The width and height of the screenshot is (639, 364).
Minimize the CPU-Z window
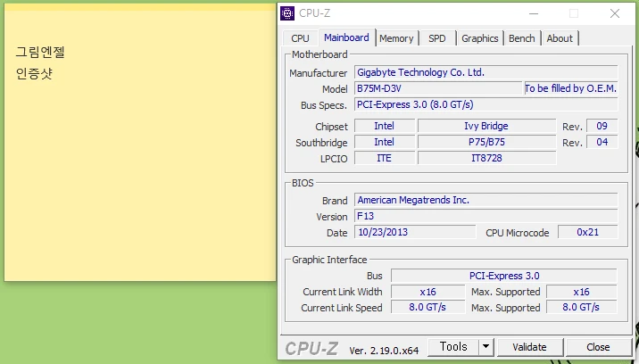(x=534, y=13)
